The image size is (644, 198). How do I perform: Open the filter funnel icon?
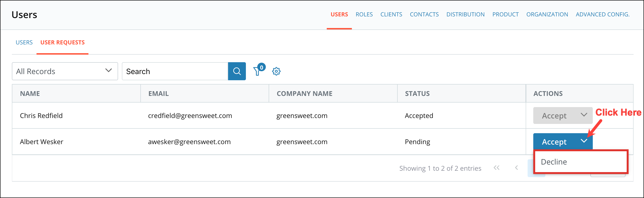258,71
